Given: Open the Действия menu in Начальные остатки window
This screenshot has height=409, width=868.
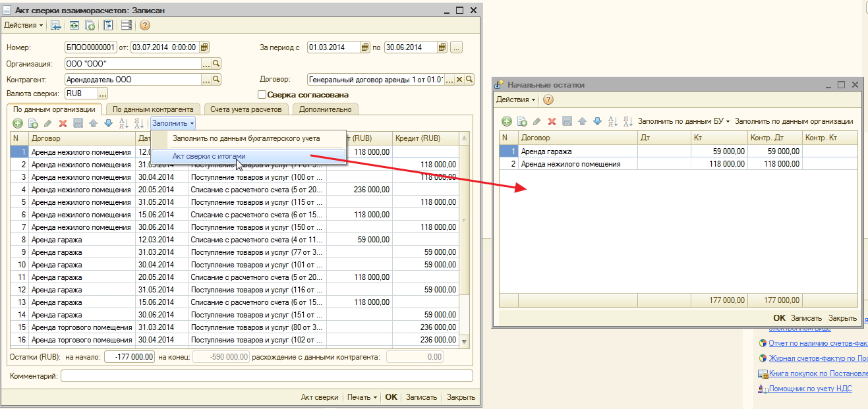Looking at the screenshot, I should (515, 99).
